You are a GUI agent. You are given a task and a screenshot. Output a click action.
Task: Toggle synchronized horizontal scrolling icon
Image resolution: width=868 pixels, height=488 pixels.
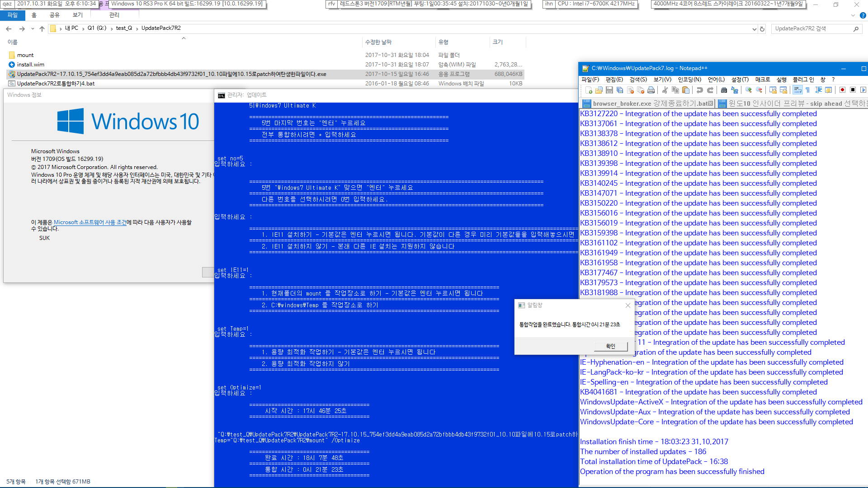(783, 90)
